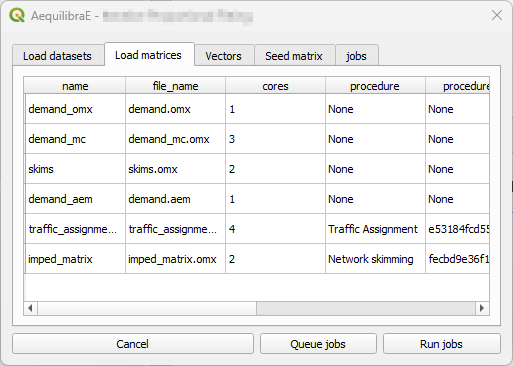Click the Traffic Assignment procedure cell

pos(375,229)
